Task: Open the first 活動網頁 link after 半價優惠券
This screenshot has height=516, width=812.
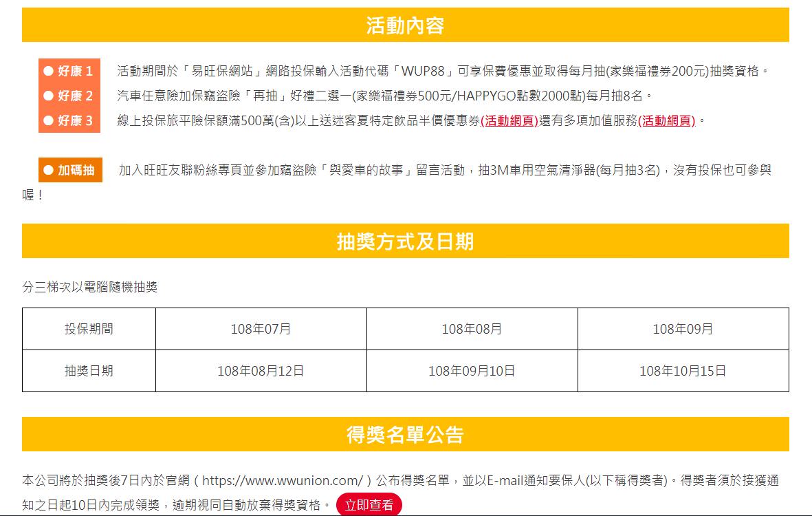Action: pos(509,120)
